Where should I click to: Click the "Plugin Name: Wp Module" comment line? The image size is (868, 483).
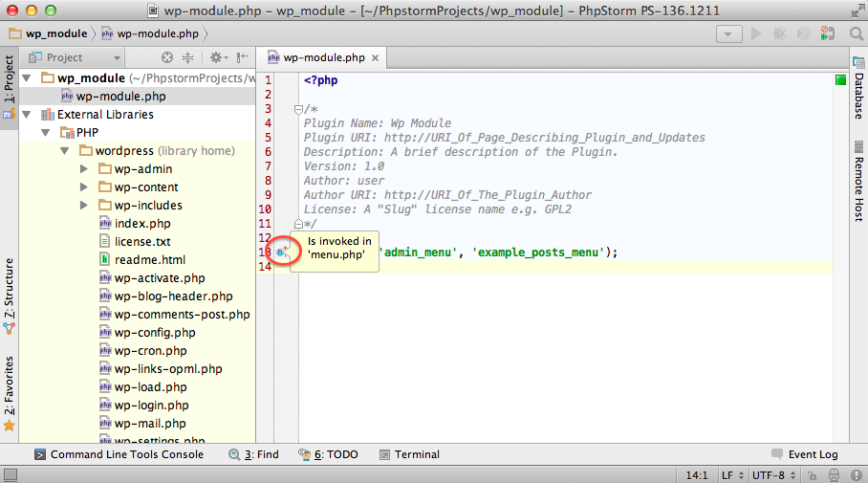click(x=377, y=123)
